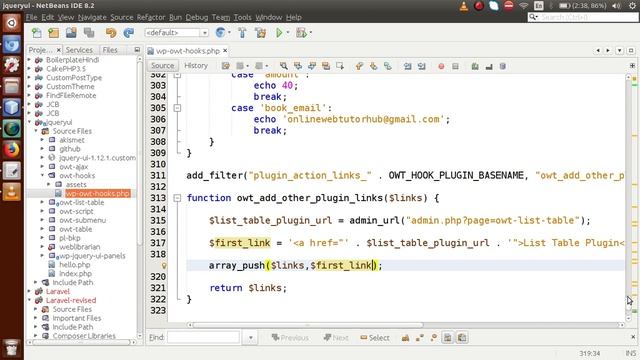Open the Navigate menu

[92, 17]
